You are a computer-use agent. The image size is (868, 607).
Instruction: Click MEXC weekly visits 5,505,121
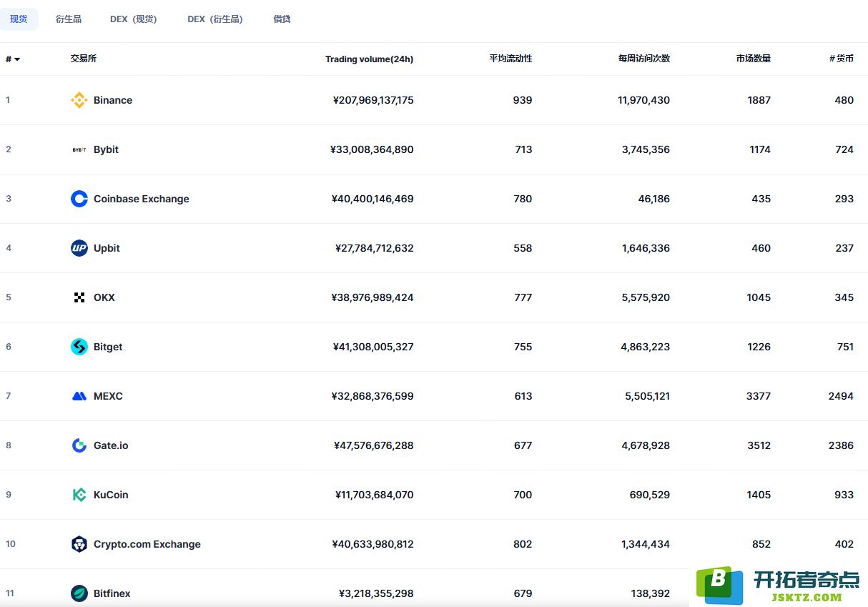pyautogui.click(x=646, y=396)
